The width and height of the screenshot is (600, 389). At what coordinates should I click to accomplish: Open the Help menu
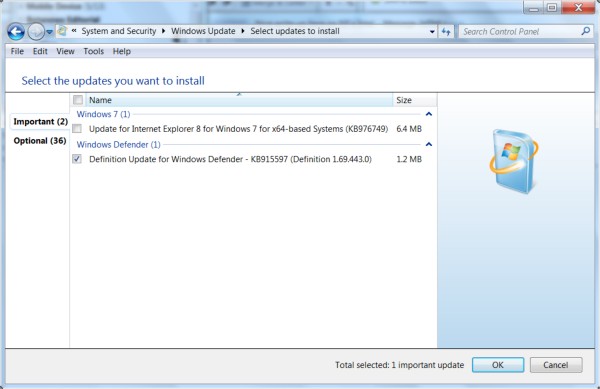[x=122, y=51]
